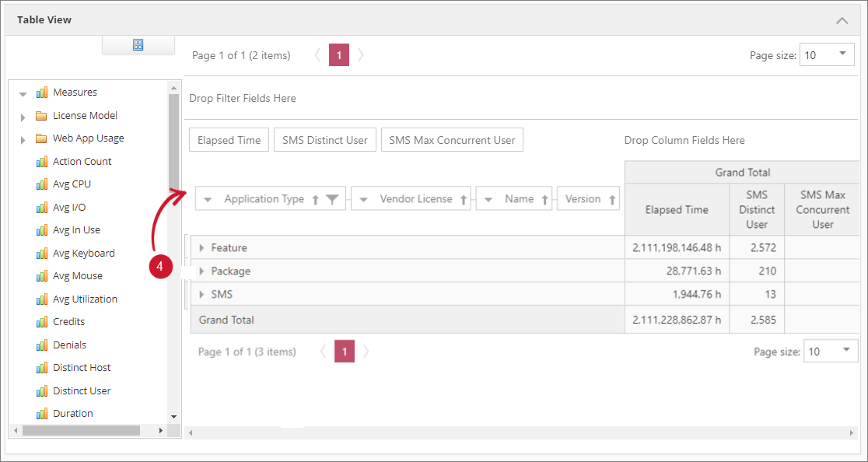The image size is (868, 462).
Task: Click the Distinct User measure item
Action: pos(82,390)
